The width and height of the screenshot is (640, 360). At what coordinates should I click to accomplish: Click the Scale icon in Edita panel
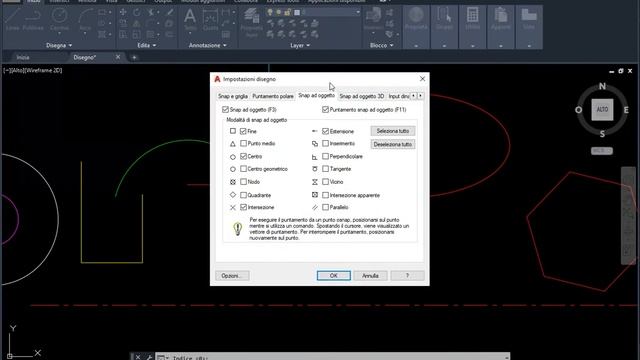(137, 35)
